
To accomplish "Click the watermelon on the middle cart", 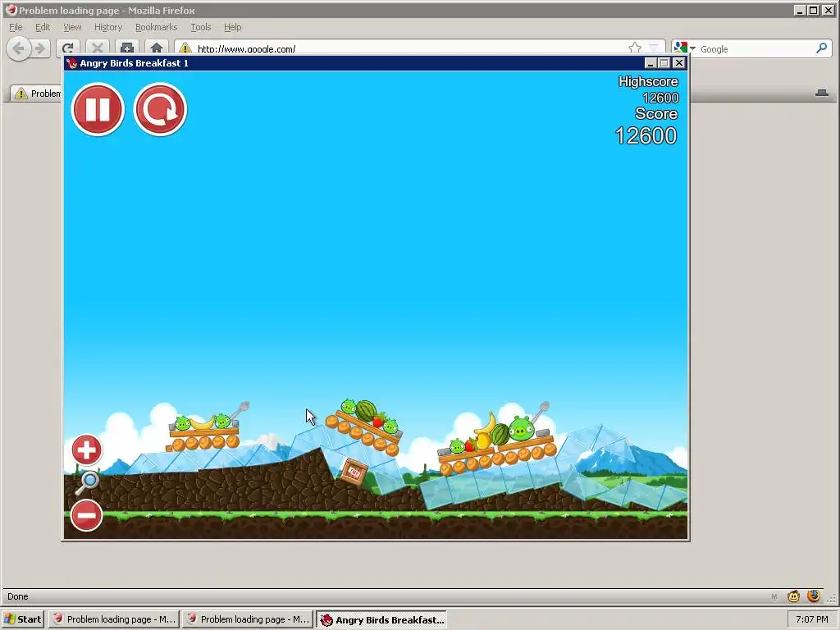I will coord(367,411).
